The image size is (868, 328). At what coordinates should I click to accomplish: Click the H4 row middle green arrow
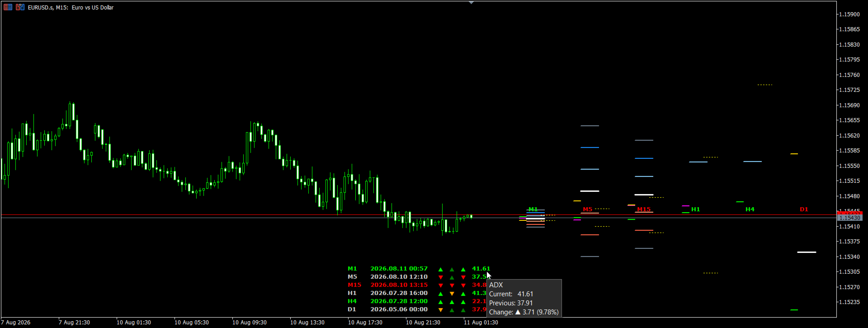pos(452,302)
